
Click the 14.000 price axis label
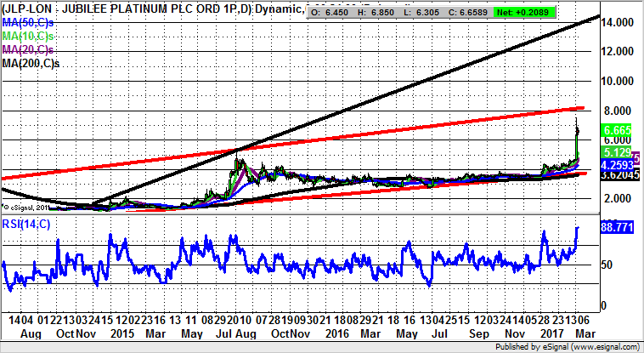click(x=619, y=22)
